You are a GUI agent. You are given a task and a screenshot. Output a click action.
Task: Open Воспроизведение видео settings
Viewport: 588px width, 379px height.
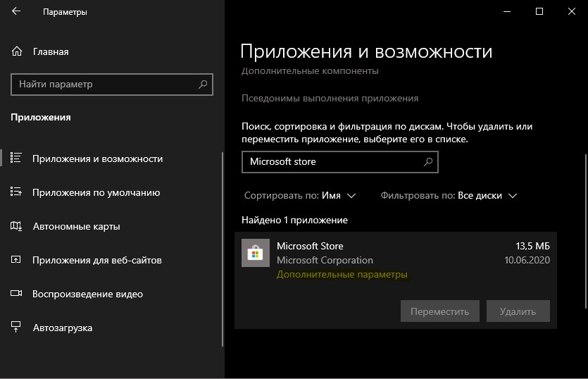tap(87, 294)
